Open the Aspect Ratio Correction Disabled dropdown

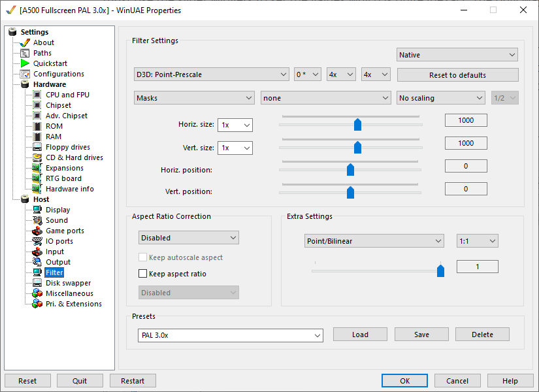[x=189, y=238]
